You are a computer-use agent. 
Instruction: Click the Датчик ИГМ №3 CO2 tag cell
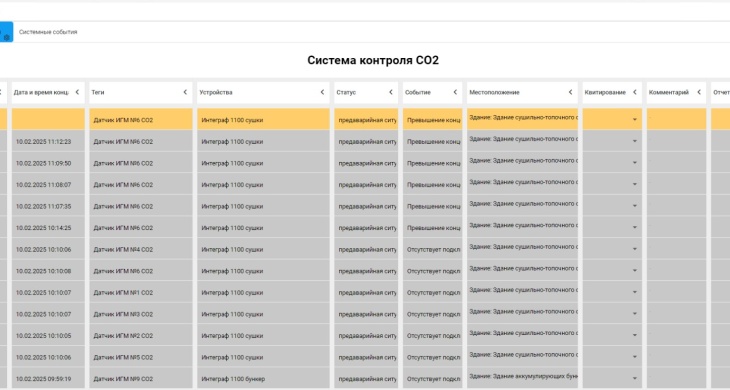click(141, 314)
